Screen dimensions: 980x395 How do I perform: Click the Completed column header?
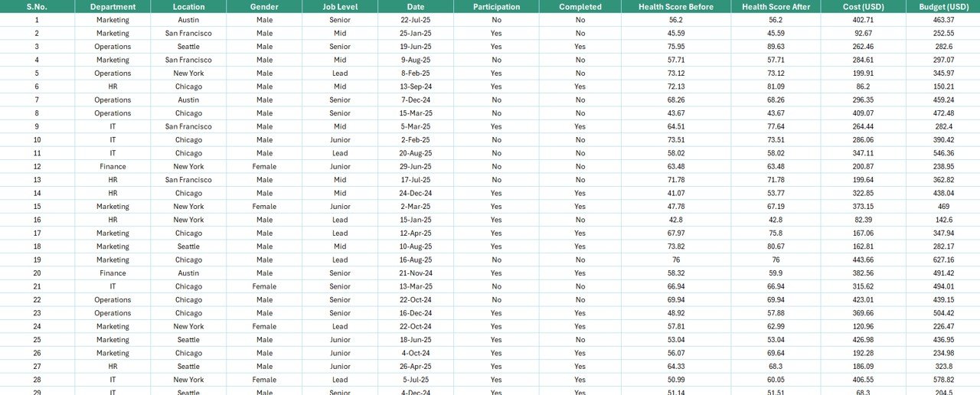click(580, 7)
